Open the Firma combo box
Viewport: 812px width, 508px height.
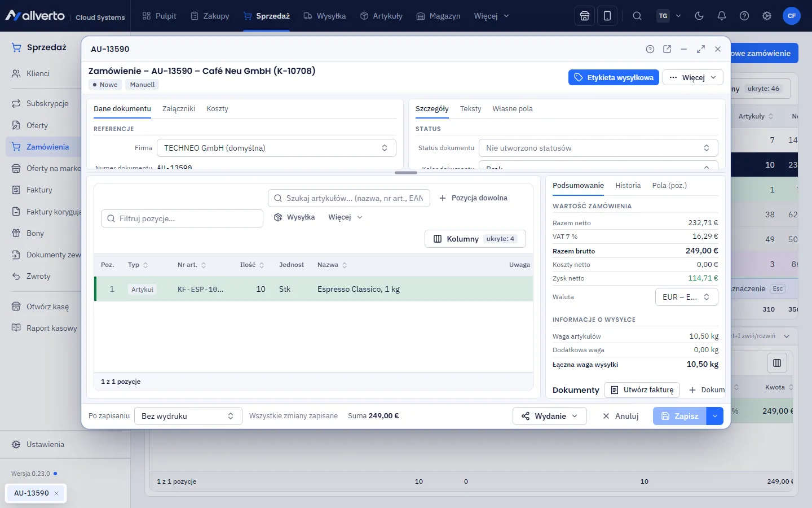click(x=276, y=148)
